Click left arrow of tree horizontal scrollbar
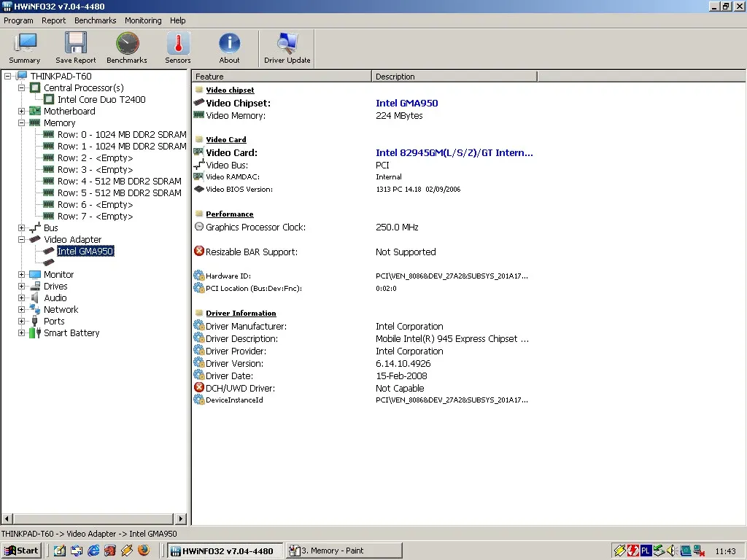 tap(7, 518)
